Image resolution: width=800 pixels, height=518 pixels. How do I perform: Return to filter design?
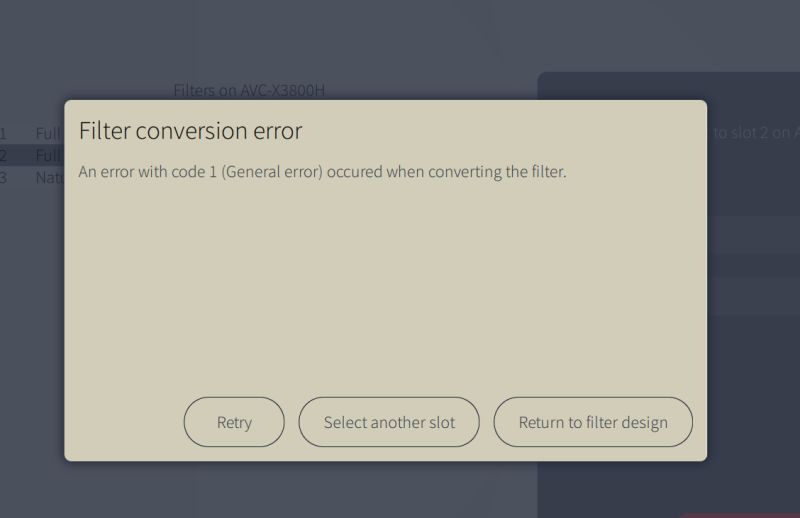(593, 422)
